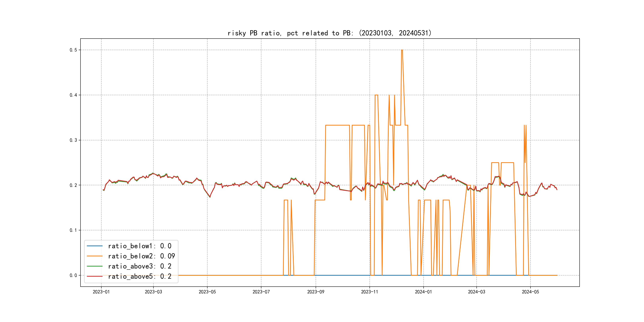Image resolution: width=644 pixels, height=322 pixels.
Task: Select the 'ratio_below2: 0.09' legend label
Action: tap(141, 256)
